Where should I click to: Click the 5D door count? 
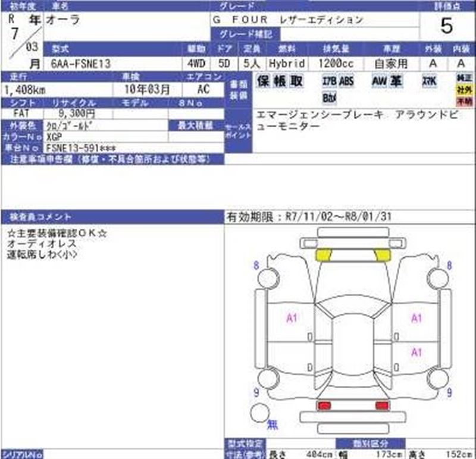coord(224,64)
